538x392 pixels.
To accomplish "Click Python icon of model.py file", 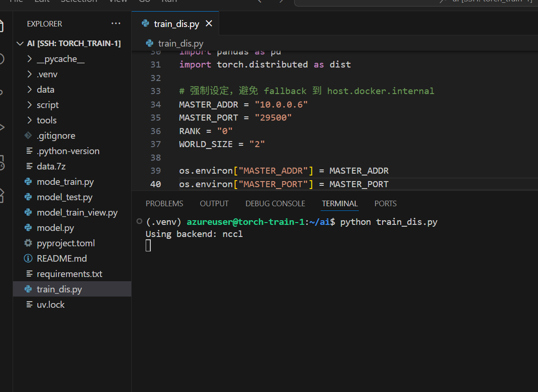I will [x=28, y=228].
